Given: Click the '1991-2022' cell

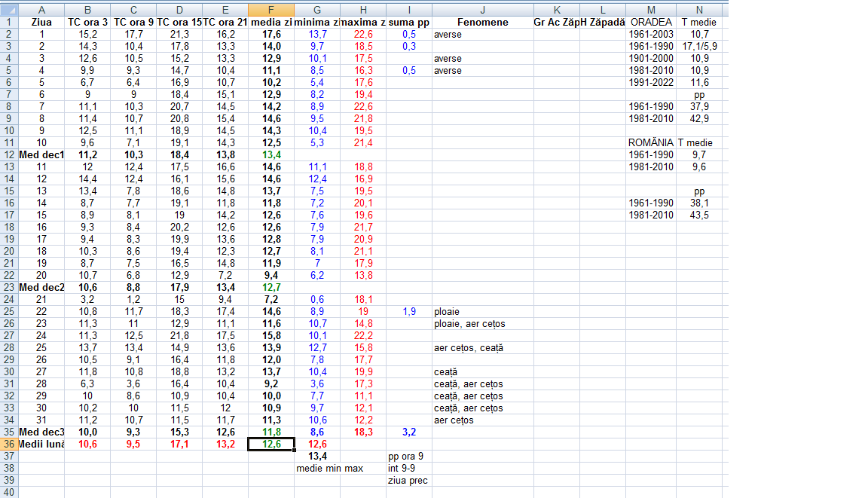Looking at the screenshot, I should pos(651,82).
